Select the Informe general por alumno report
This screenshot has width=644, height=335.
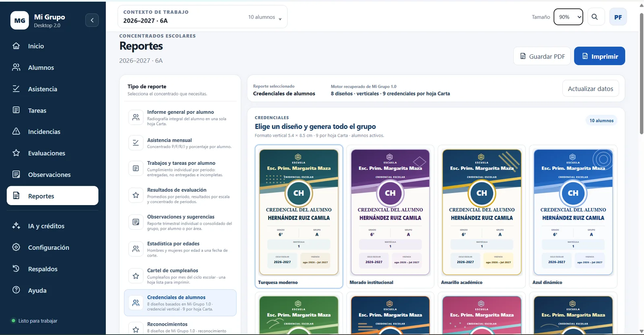point(180,118)
